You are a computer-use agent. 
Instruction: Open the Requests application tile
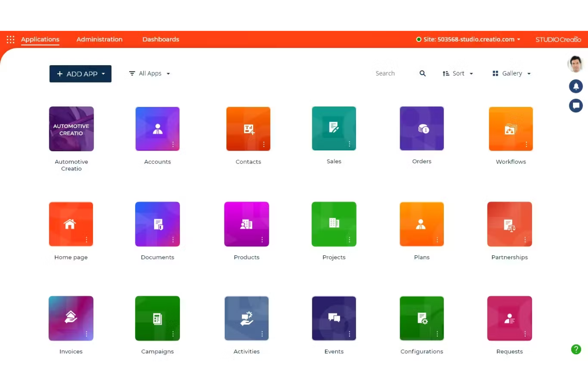[509, 318]
